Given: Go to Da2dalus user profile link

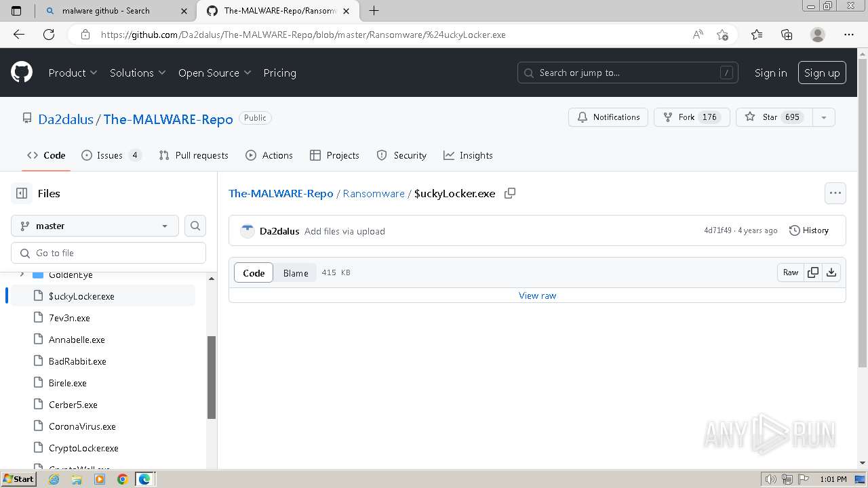Looking at the screenshot, I should tap(66, 119).
